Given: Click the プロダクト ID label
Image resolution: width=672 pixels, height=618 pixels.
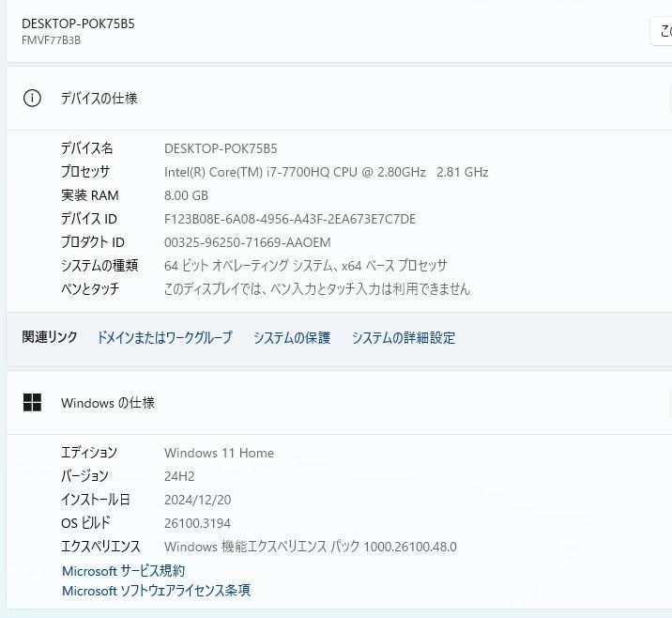Looking at the screenshot, I should click(93, 242).
